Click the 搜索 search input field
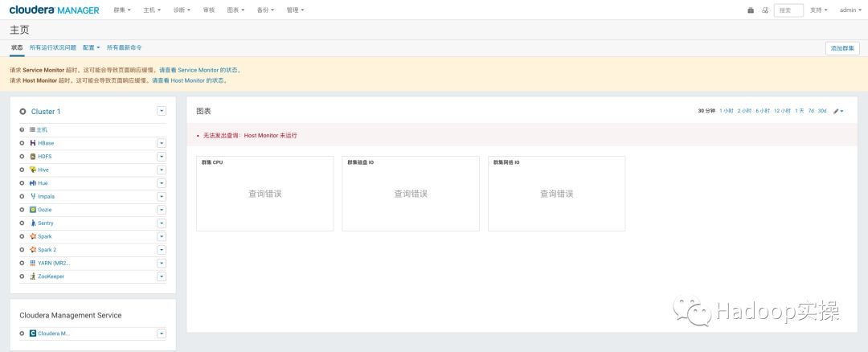Viewport: 868px width, 352px height. click(788, 10)
